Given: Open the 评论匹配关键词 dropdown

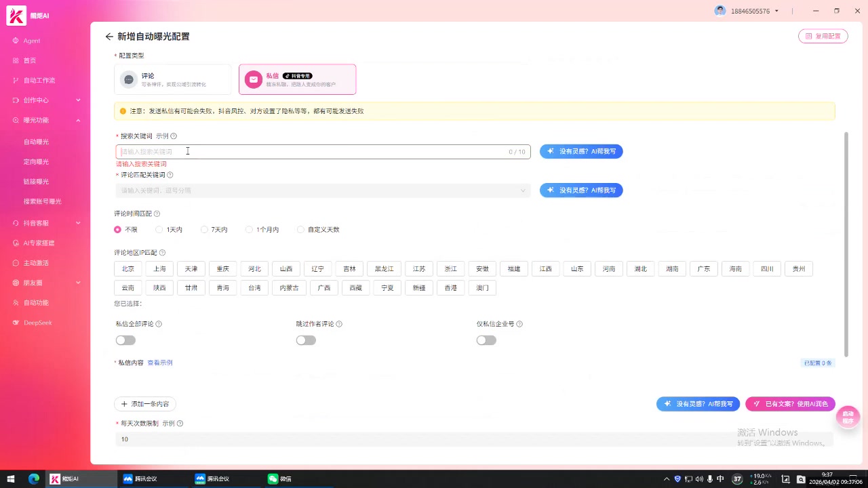Looking at the screenshot, I should click(323, 190).
